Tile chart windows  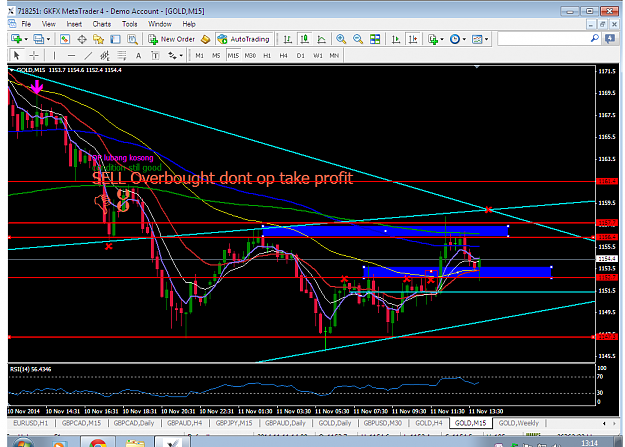coord(375,39)
